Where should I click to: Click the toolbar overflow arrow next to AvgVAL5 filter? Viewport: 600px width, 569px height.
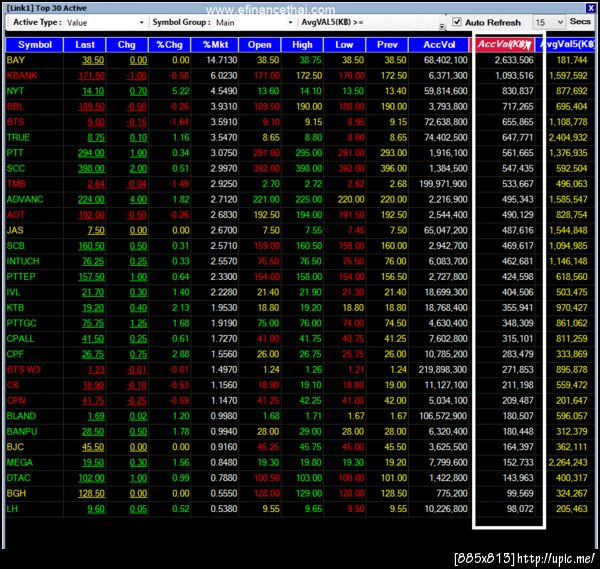click(x=442, y=26)
